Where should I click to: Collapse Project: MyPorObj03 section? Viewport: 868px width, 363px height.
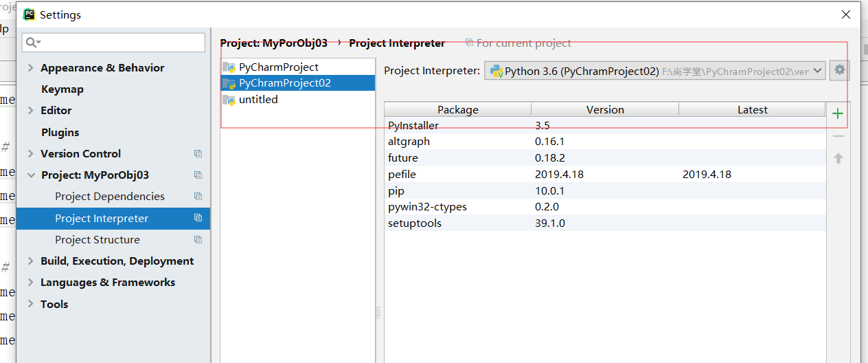click(30, 175)
